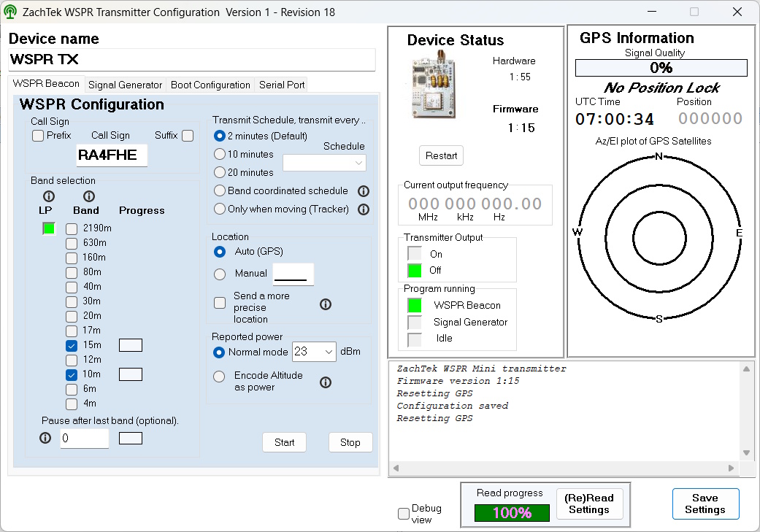Click info icon above Band column
Image resolution: width=760 pixels, height=532 pixels.
[89, 196]
